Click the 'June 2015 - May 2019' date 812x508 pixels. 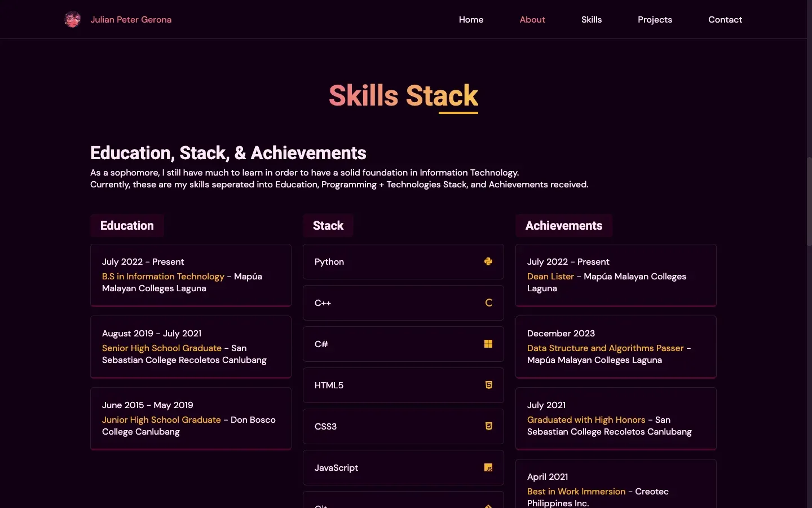pyautogui.click(x=147, y=405)
